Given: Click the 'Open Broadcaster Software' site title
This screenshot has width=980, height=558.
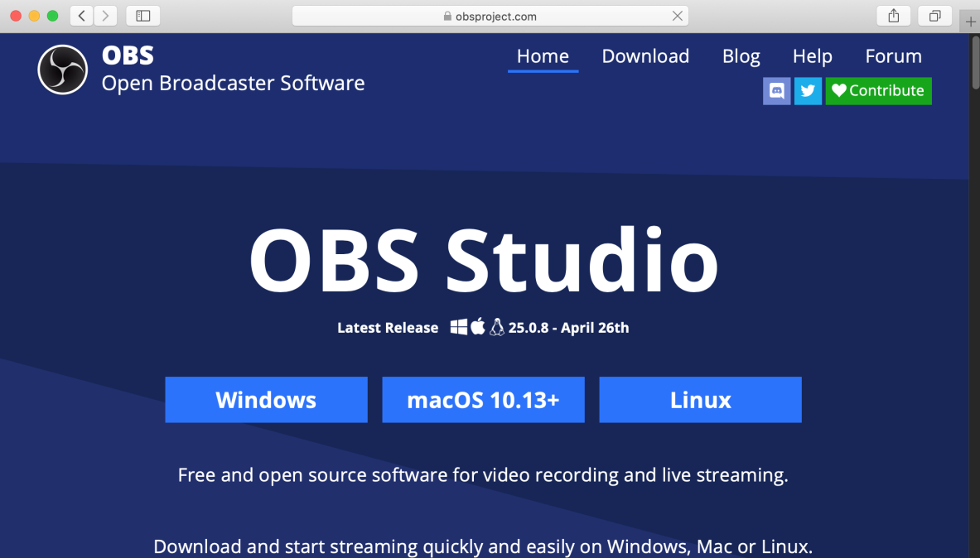Looking at the screenshot, I should coord(233,83).
